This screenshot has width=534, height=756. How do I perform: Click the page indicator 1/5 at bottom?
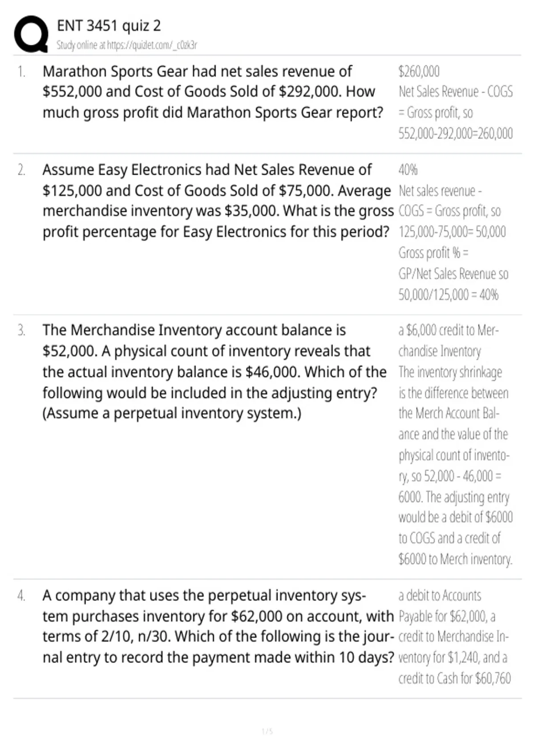tap(267, 731)
